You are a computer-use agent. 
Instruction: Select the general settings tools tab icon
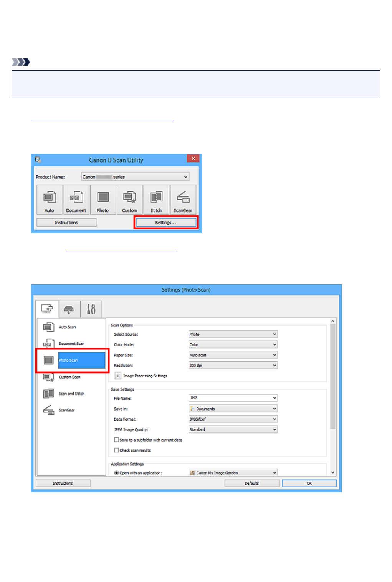click(x=91, y=309)
